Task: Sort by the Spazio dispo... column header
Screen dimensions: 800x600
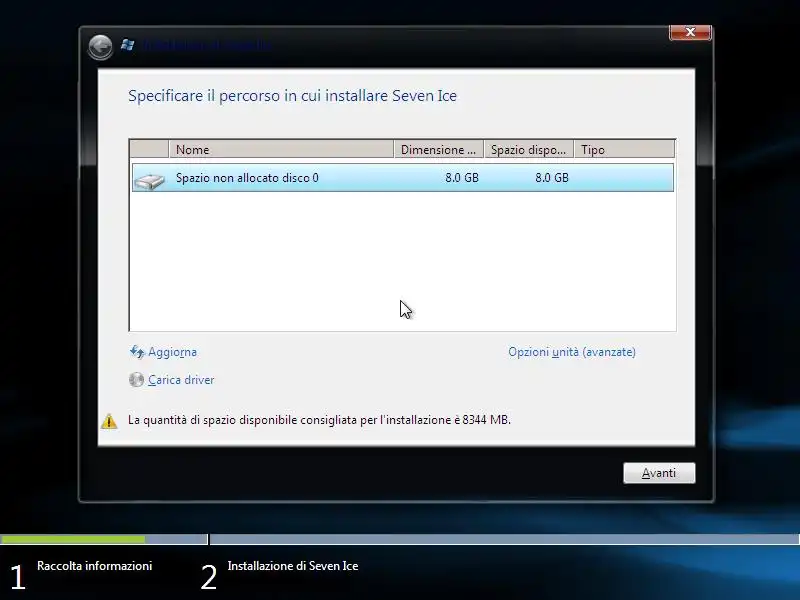Action: tap(529, 149)
